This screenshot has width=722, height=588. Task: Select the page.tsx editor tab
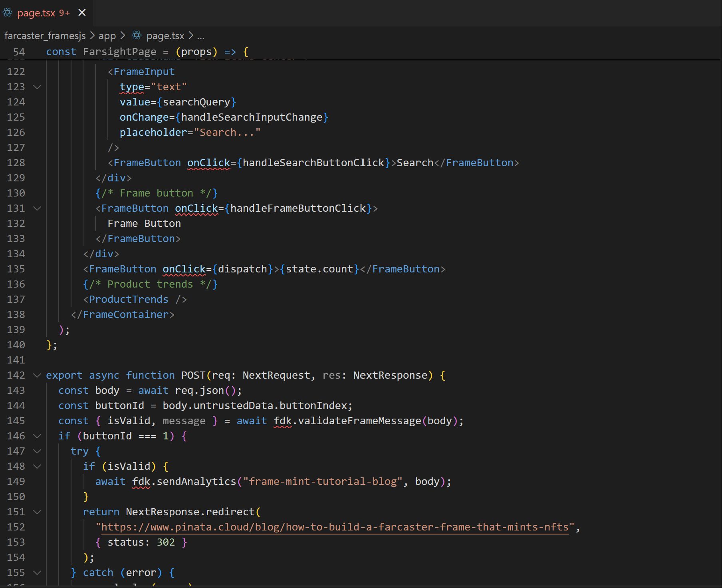pos(46,13)
